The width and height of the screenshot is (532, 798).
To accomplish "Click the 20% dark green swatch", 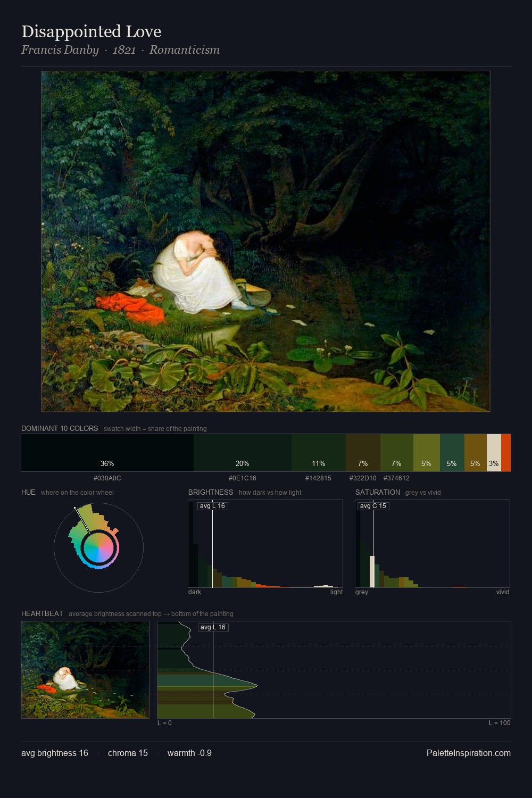I will [x=243, y=453].
